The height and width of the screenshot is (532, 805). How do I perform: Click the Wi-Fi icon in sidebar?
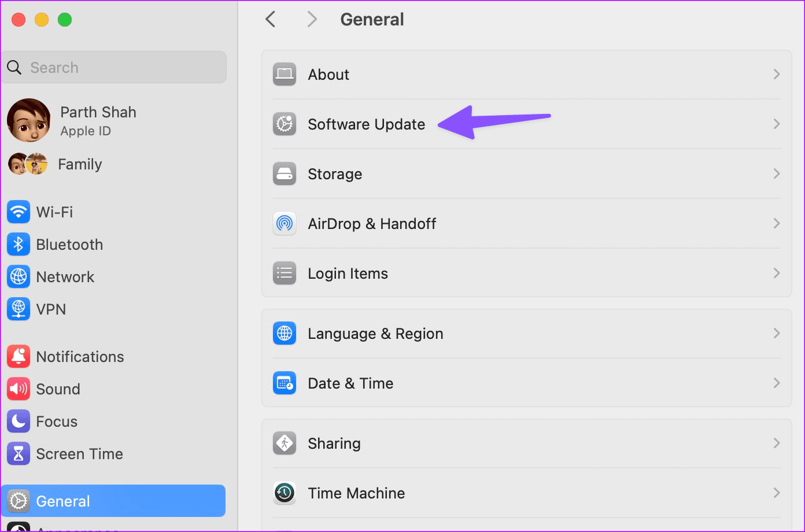[x=19, y=212]
